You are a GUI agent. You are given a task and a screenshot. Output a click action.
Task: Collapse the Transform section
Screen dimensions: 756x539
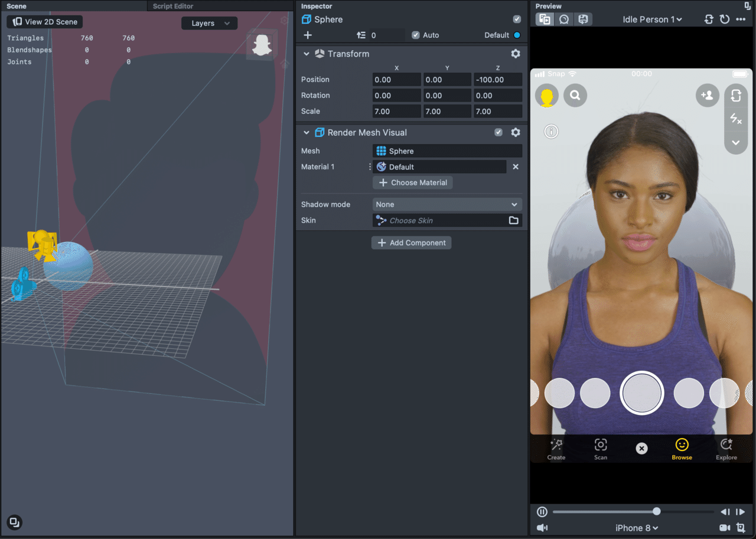click(x=307, y=54)
